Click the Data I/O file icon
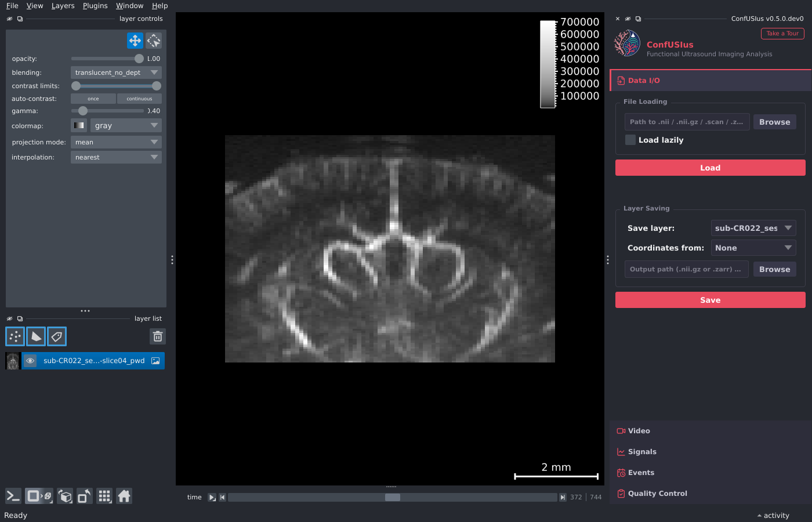Image resolution: width=812 pixels, height=522 pixels. [x=621, y=81]
